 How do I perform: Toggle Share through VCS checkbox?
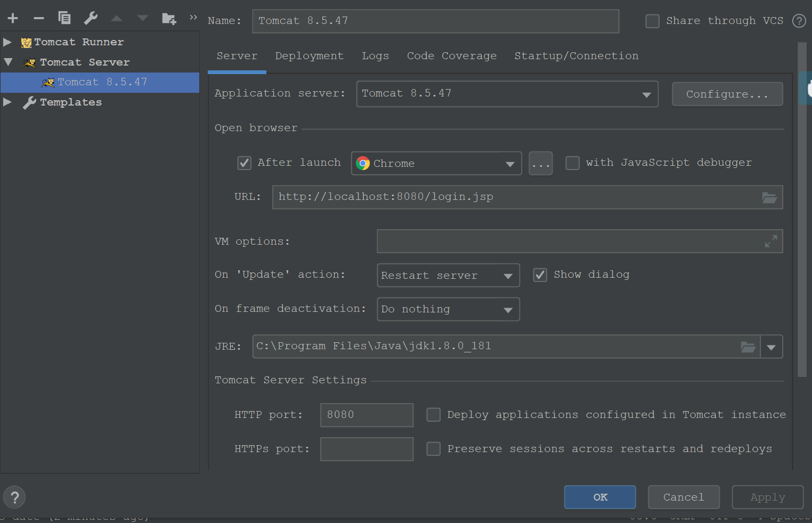pos(652,21)
